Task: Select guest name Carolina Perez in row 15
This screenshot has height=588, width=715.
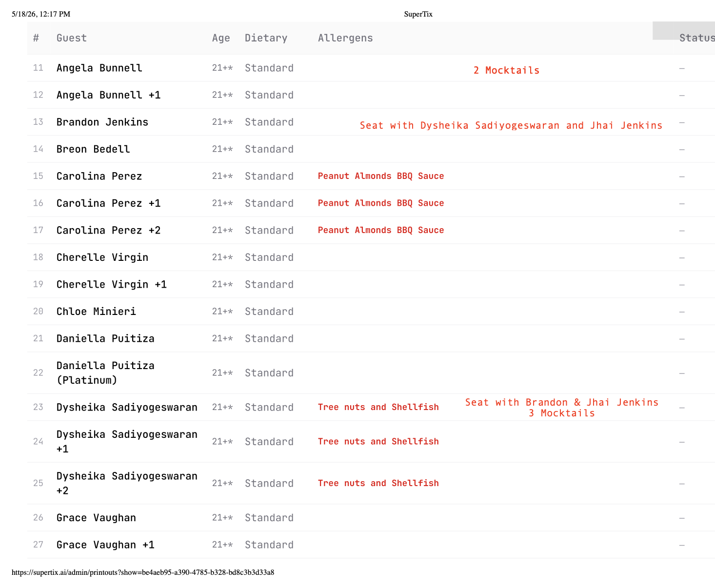Action: (99, 176)
